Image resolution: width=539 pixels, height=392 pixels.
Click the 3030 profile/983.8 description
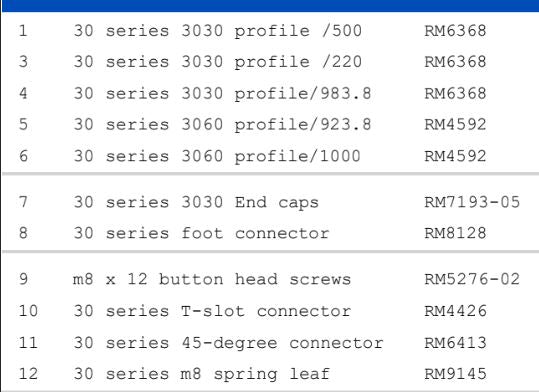coord(222,94)
